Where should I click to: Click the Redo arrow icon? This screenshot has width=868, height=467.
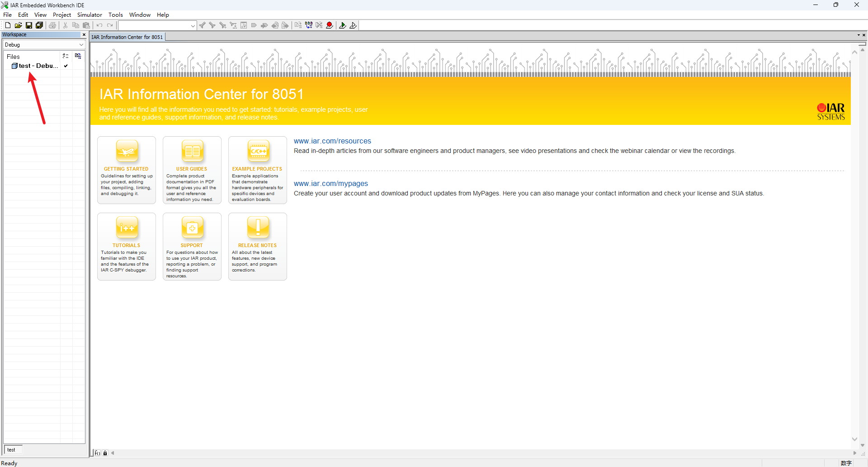tap(110, 25)
